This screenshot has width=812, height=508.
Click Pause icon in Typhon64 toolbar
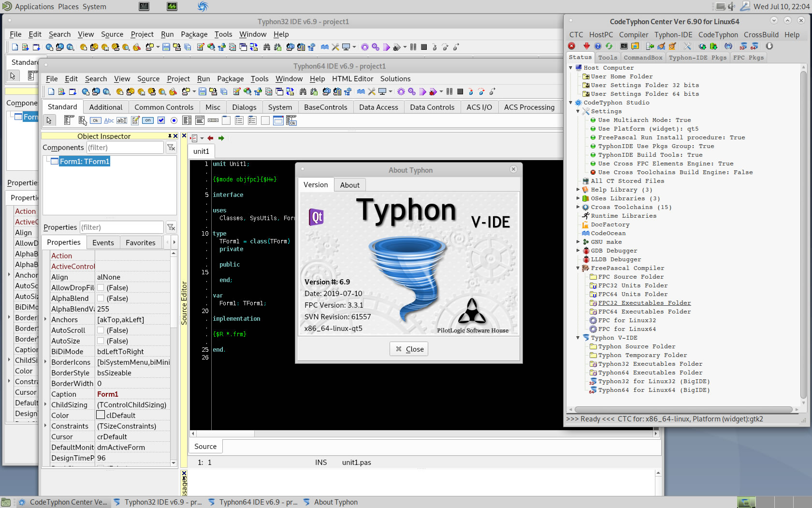click(449, 91)
